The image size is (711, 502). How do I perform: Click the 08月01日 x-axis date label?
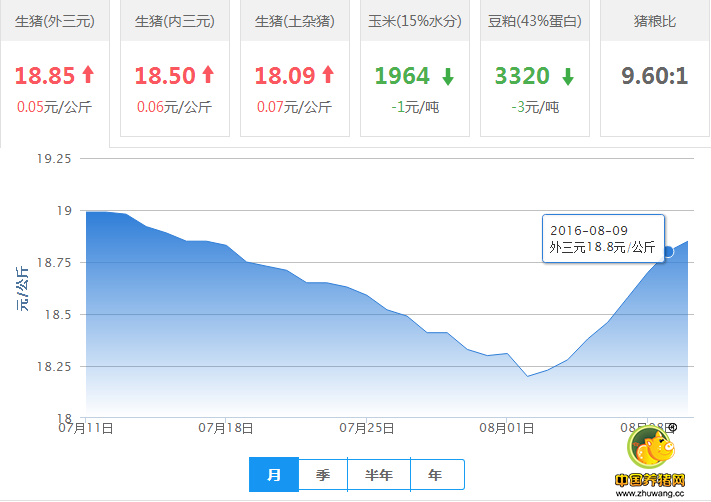[x=507, y=429]
